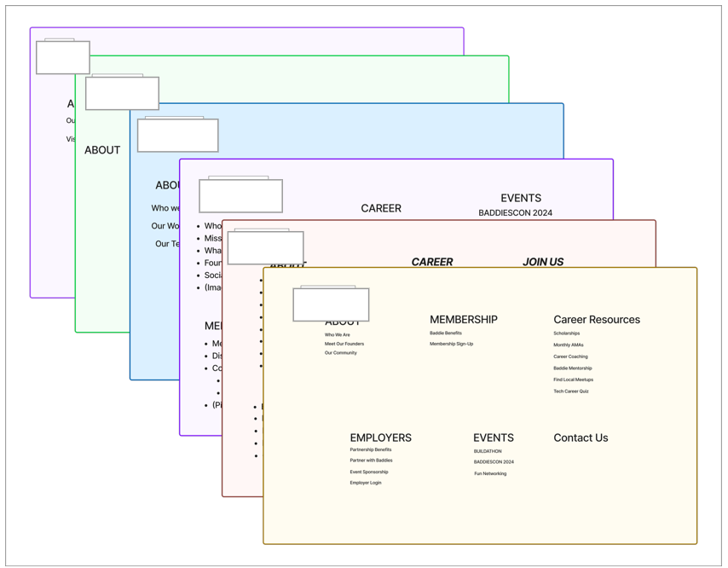Select the Career Coaching entry
This screenshot has width=728, height=568.
point(570,356)
